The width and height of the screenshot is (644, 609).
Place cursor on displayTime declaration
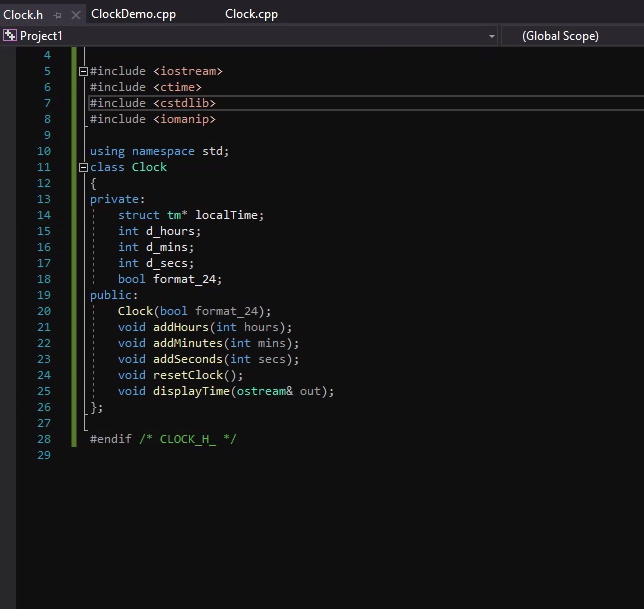[225, 391]
